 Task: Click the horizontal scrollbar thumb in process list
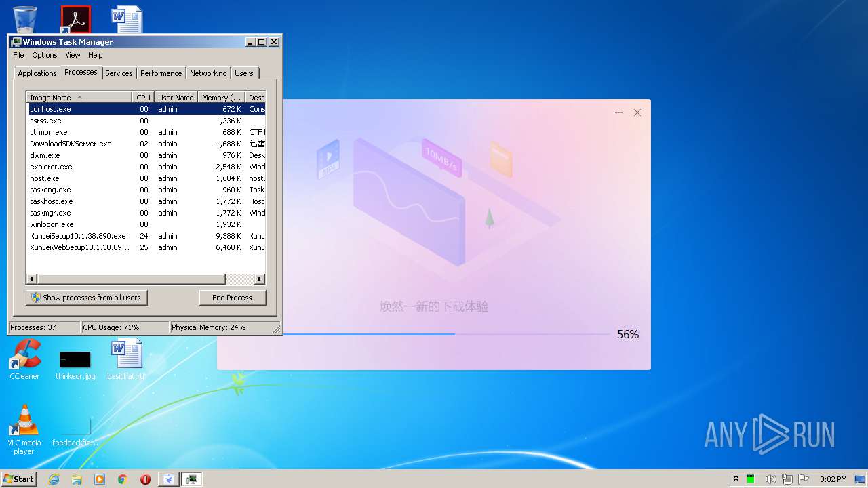point(131,279)
